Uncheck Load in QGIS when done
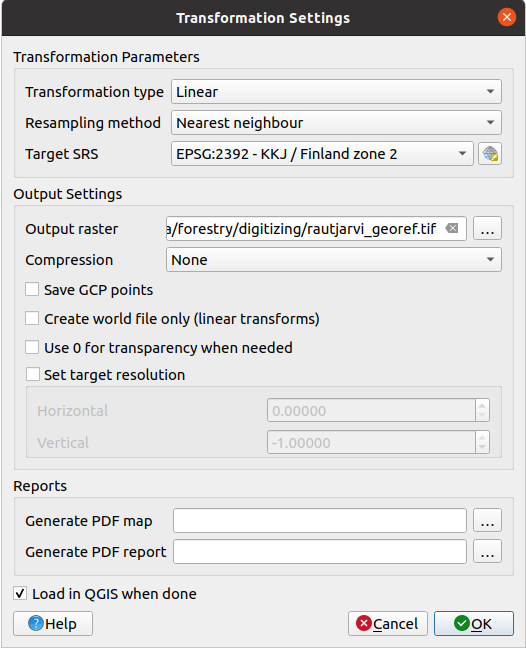Image resolution: width=526 pixels, height=649 pixels. pyautogui.click(x=20, y=593)
